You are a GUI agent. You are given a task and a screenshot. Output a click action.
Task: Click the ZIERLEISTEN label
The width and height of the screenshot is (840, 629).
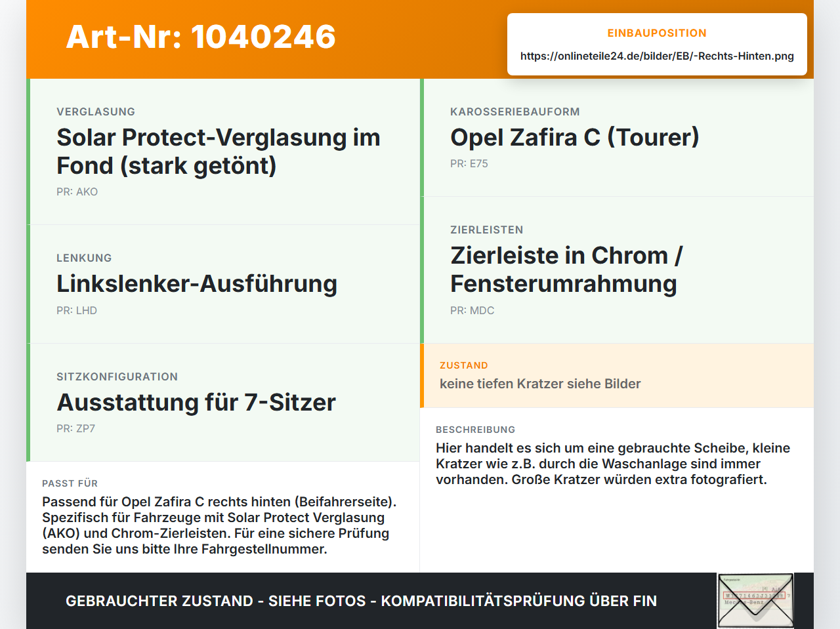(x=487, y=230)
